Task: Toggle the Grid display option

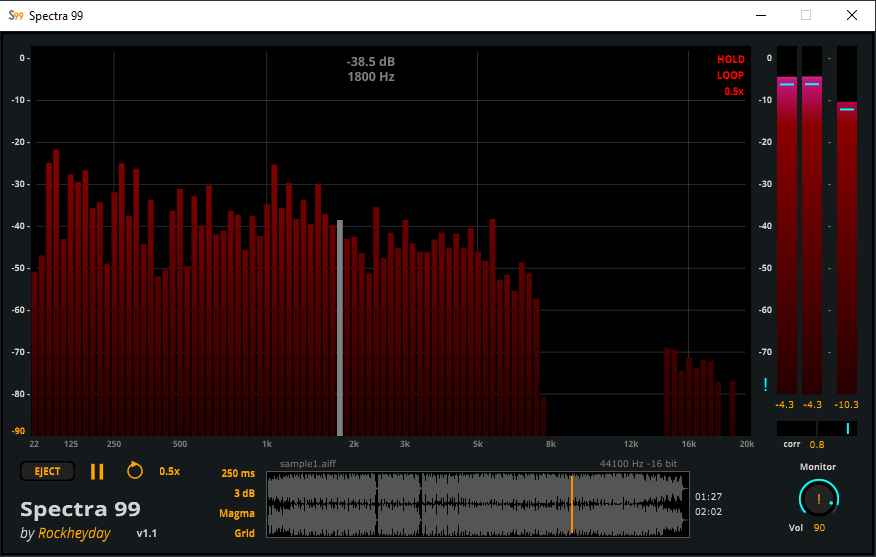Action: coord(245,534)
